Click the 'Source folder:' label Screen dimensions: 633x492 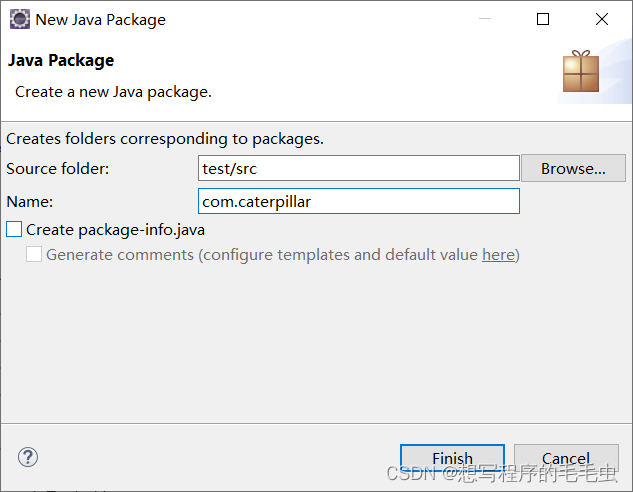(x=58, y=169)
